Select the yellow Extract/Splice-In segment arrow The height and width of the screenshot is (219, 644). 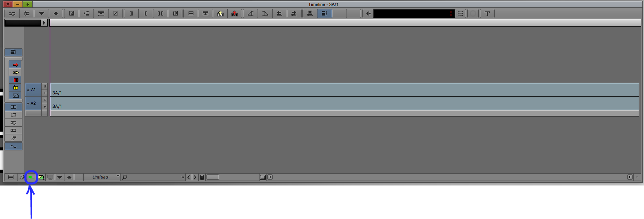click(x=16, y=72)
